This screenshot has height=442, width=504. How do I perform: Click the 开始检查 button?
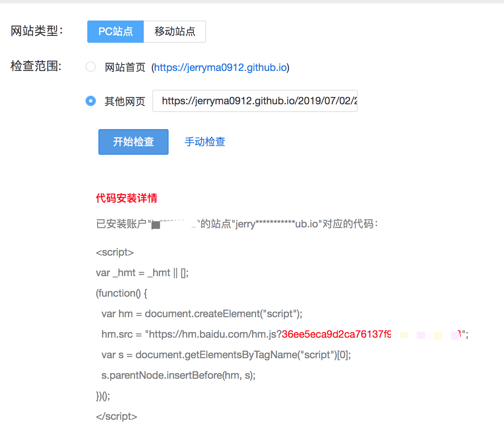pyautogui.click(x=133, y=141)
